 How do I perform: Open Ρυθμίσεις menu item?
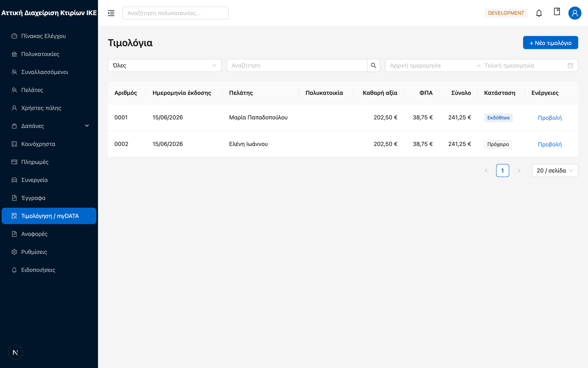tap(49, 252)
